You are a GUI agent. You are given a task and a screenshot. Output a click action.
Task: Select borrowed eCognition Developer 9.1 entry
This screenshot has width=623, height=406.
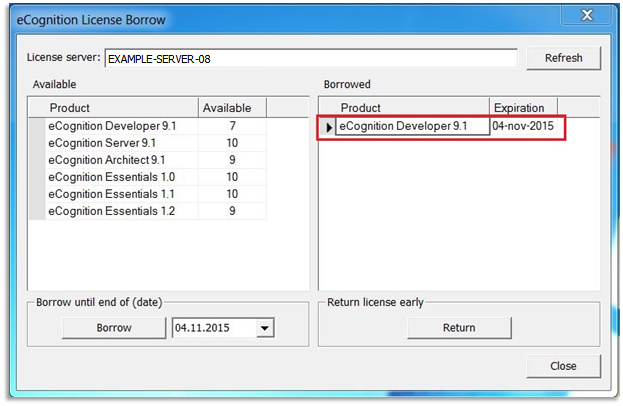pos(412,126)
